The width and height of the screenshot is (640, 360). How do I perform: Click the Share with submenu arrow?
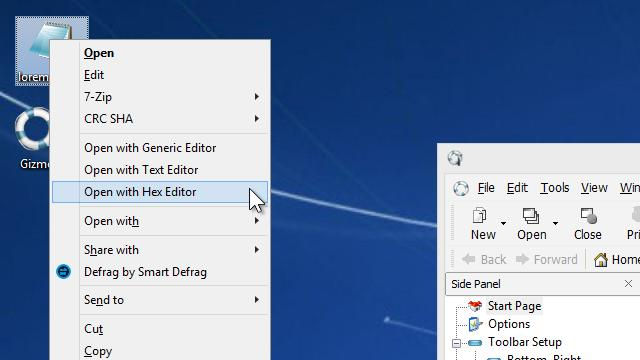pyautogui.click(x=256, y=249)
